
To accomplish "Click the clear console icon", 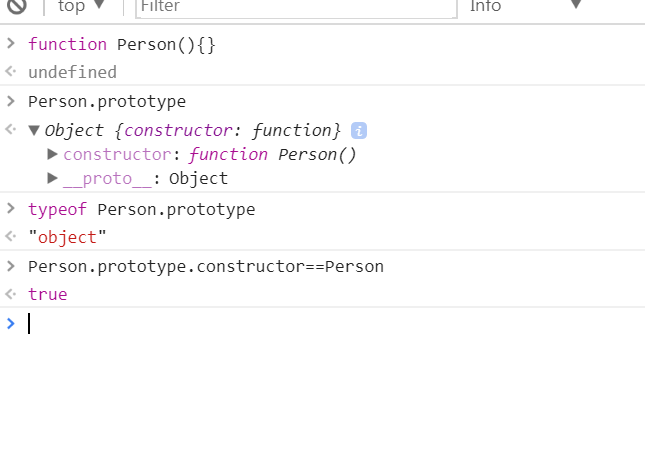I will [16, 6].
